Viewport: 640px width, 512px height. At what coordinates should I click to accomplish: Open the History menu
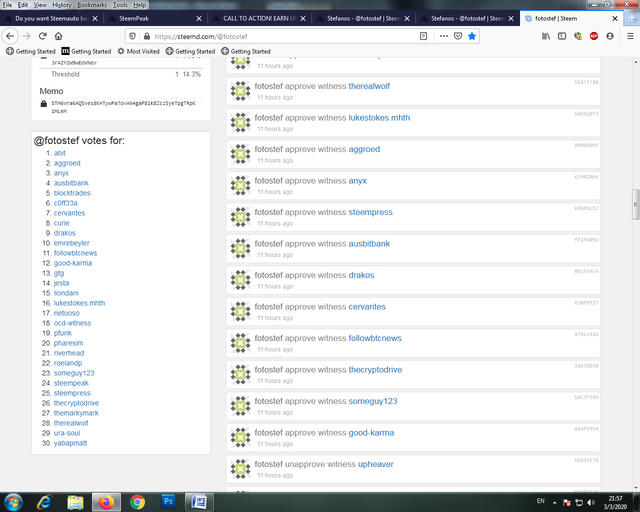[62, 5]
